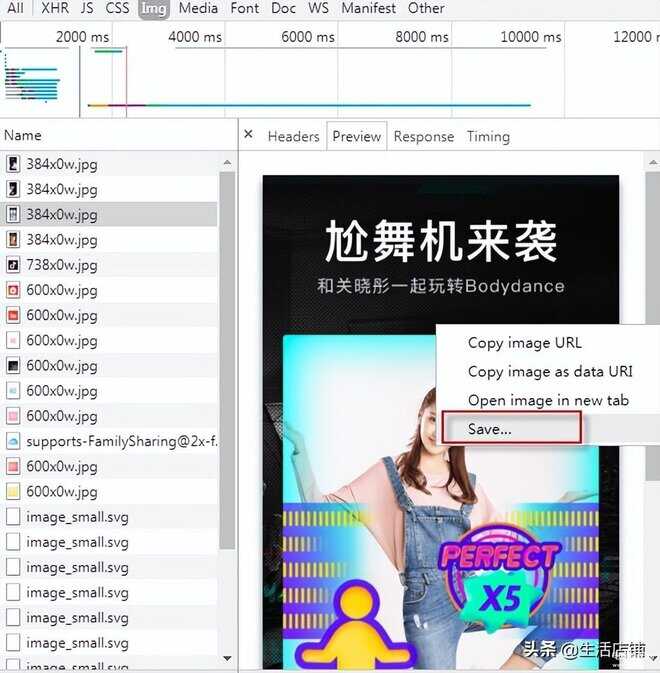The image size is (660, 673).
Task: Choose Open image in new tab
Action: tap(548, 400)
